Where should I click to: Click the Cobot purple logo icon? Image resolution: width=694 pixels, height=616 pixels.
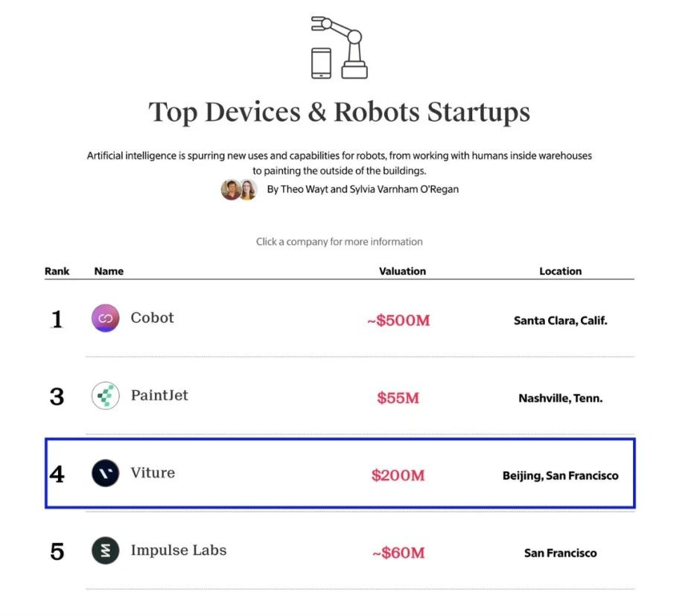coord(105,318)
